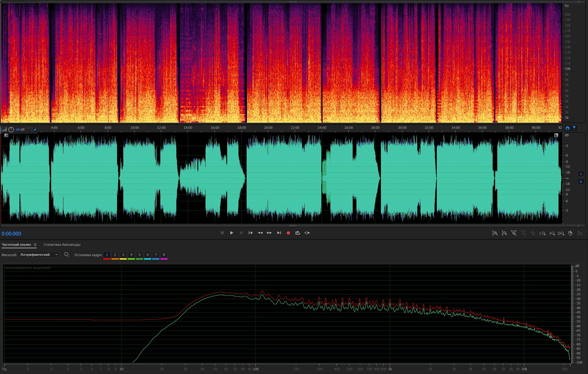Screen dimensions: 588x374
Task: Toggle loop playback icon
Action: click(x=297, y=233)
